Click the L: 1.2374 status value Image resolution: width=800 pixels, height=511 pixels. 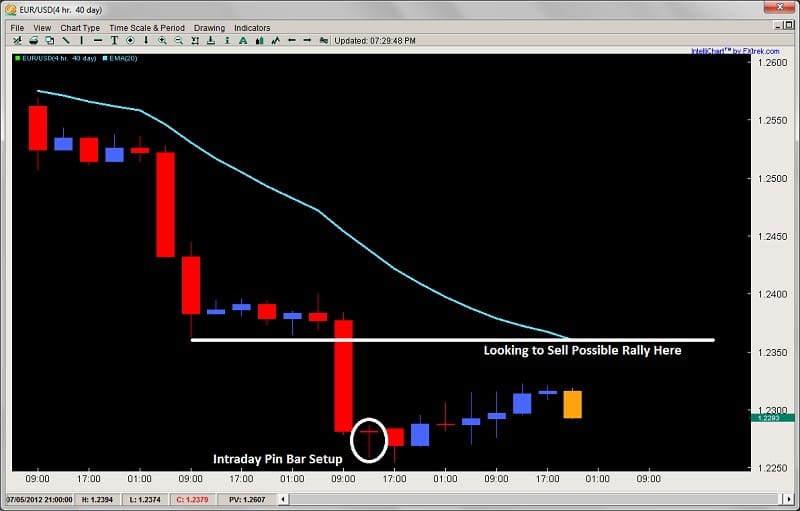pyautogui.click(x=144, y=500)
